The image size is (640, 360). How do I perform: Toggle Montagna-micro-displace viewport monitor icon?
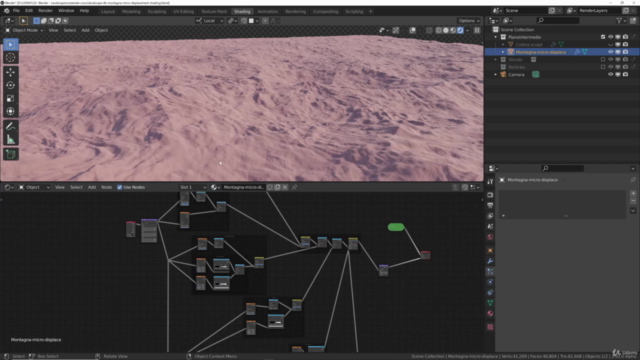(618, 52)
